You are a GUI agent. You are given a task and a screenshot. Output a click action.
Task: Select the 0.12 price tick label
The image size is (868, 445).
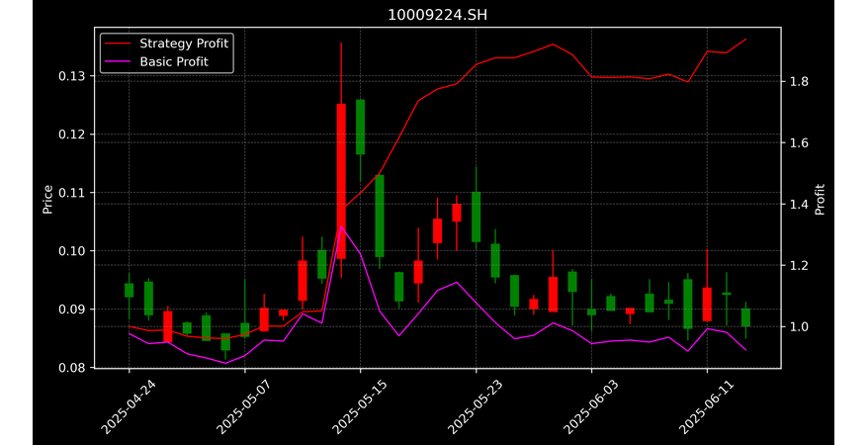click(x=71, y=134)
